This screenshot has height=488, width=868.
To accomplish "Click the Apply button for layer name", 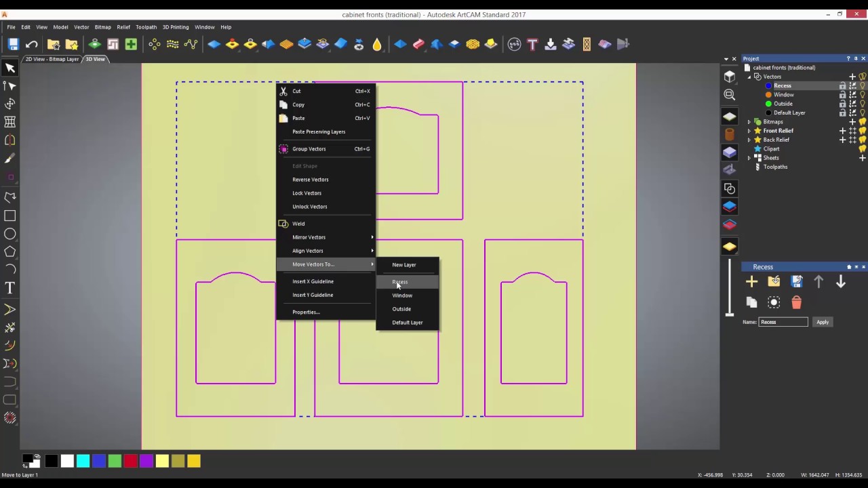I will pos(822,322).
